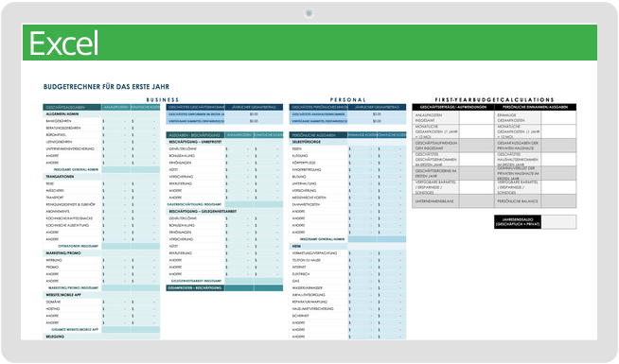The image size is (619, 364).
Task: Click the webcam dot on monitor bezel
Action: tap(309, 13)
